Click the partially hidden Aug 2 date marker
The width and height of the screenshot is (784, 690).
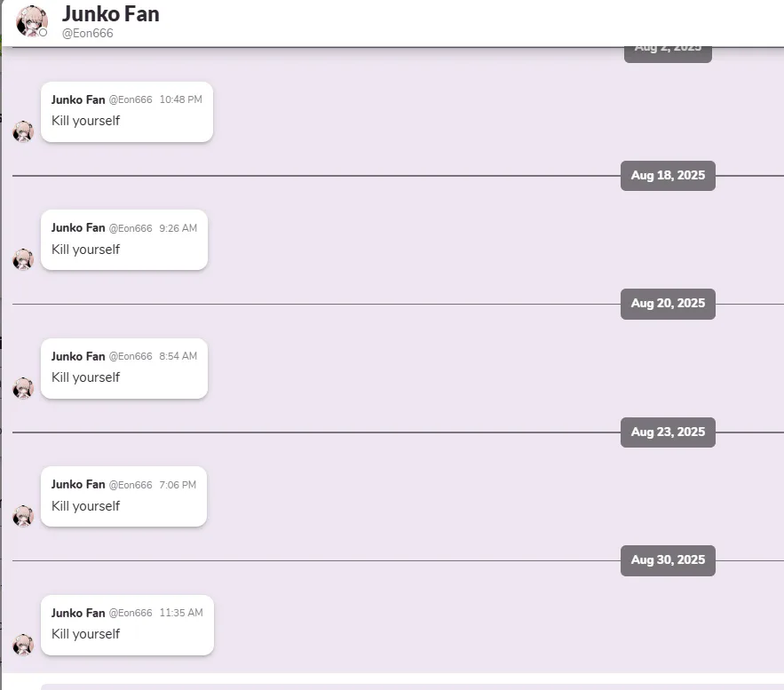pos(668,54)
